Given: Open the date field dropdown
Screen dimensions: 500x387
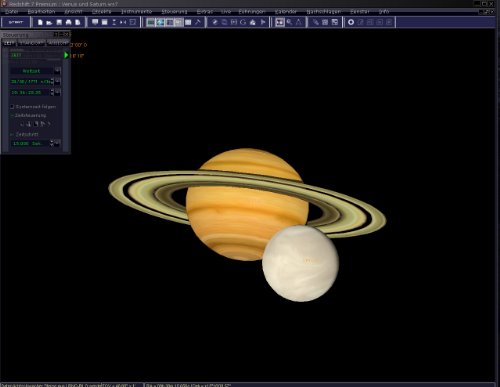Looking at the screenshot, I should 58,81.
